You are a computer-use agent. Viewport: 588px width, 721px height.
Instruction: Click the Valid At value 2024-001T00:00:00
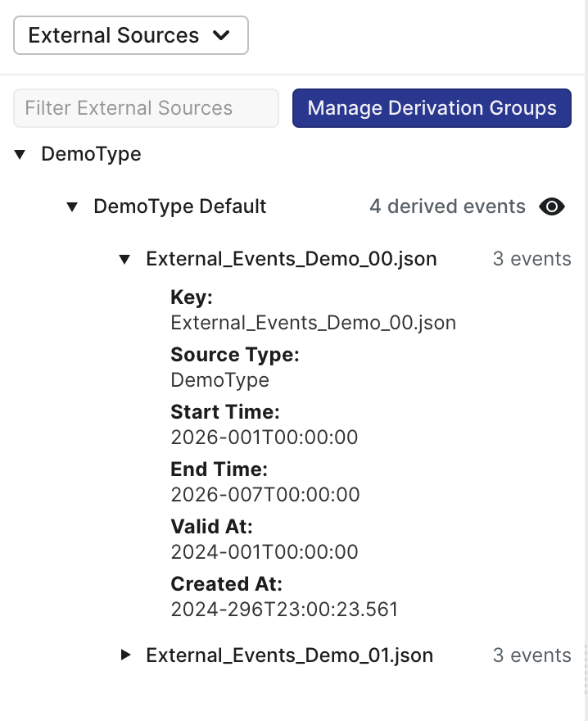tap(264, 552)
